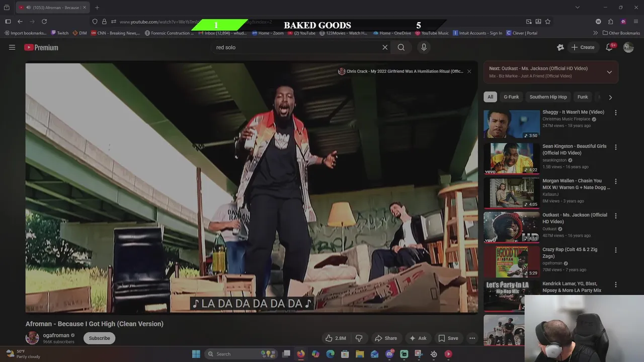Select the G-Funk filter chip
Viewport: 644px width, 362px height.
(x=511, y=97)
